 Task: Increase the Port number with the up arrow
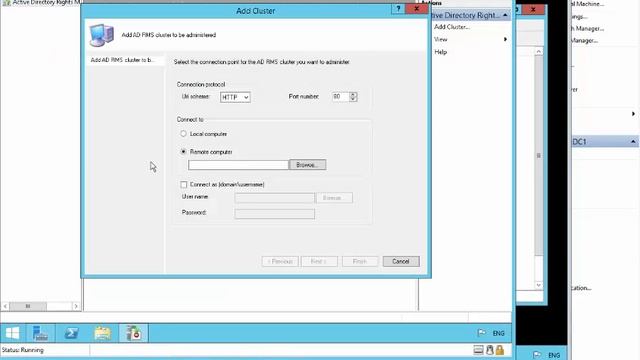coord(353,94)
